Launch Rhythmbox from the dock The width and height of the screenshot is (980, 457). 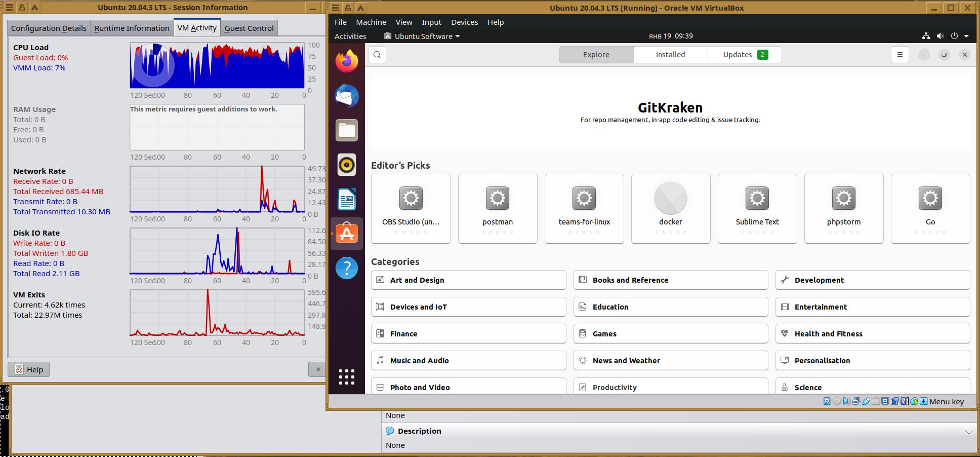click(347, 165)
